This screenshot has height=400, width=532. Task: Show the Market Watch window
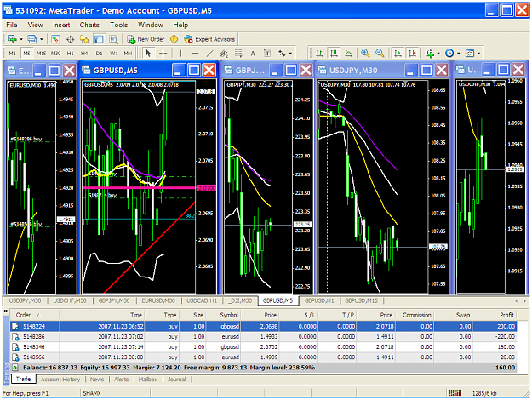(55, 39)
